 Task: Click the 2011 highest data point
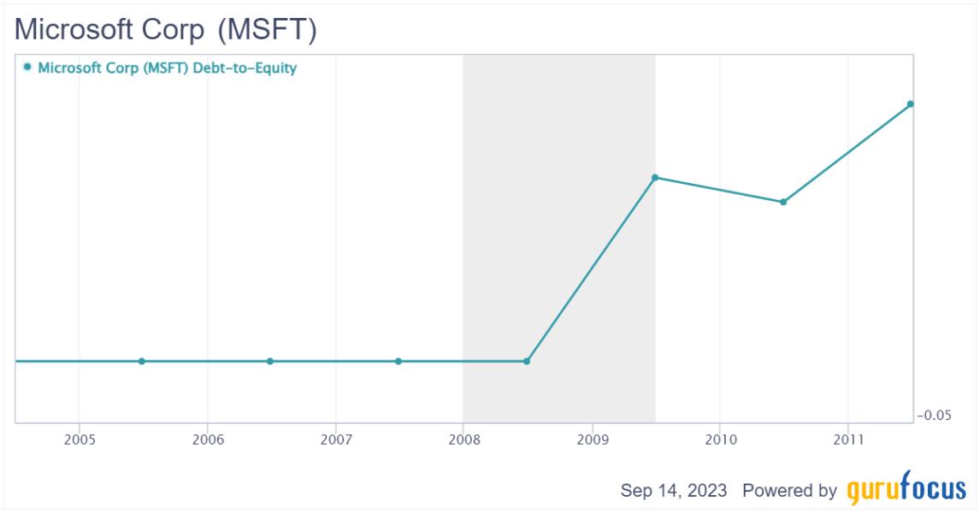[x=911, y=104]
